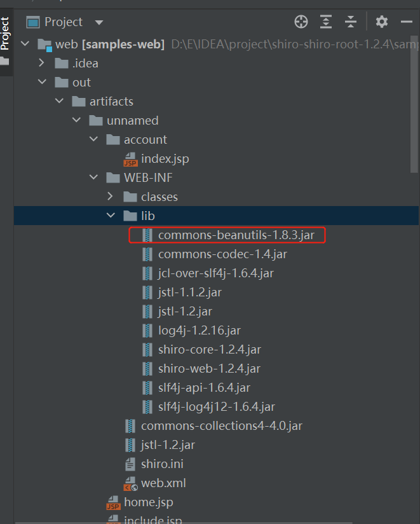Click the .idea folder icon

[62, 63]
